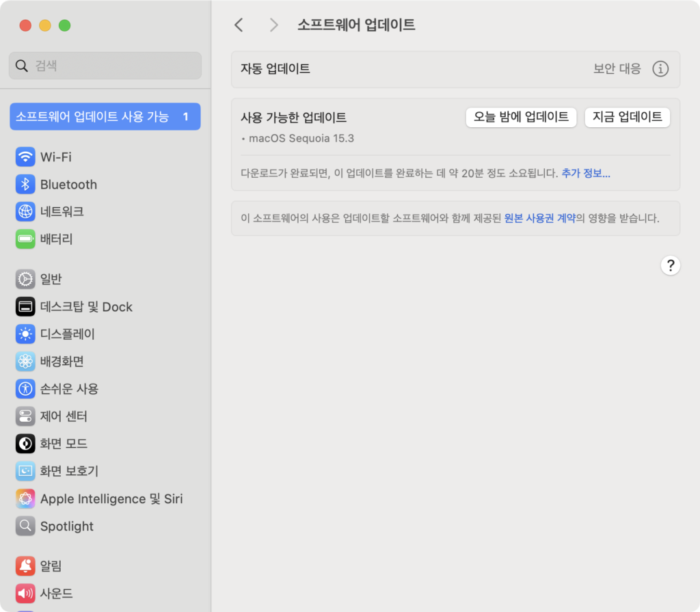Viewport: 700px width, 612px height.
Task: Minimize window with the yellow button
Action: (45, 25)
